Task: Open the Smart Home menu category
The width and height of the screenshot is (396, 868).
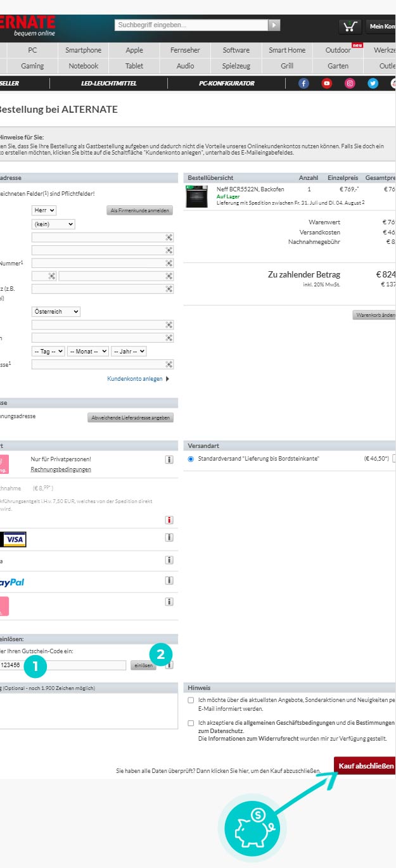Action: pos(287,50)
